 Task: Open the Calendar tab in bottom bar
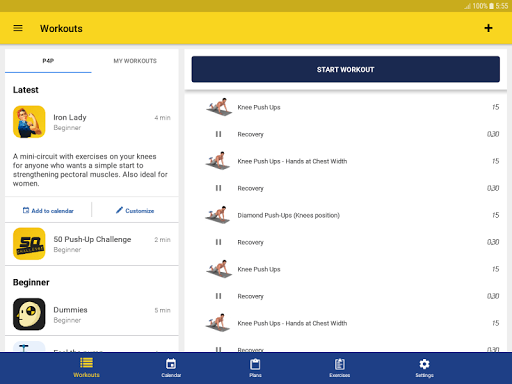pos(171,368)
